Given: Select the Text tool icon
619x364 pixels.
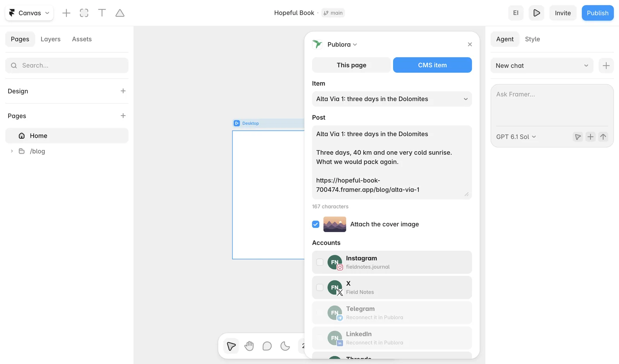Looking at the screenshot, I should 102,13.
